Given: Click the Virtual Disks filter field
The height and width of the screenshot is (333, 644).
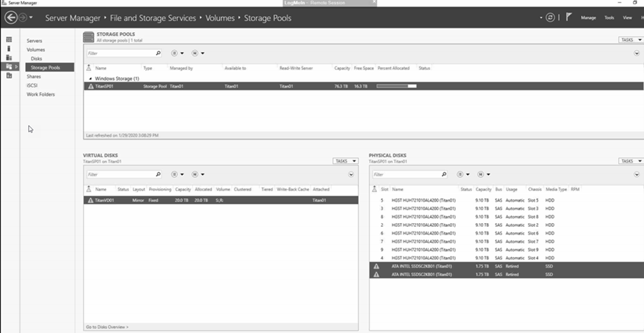Looking at the screenshot, I should [x=121, y=174].
